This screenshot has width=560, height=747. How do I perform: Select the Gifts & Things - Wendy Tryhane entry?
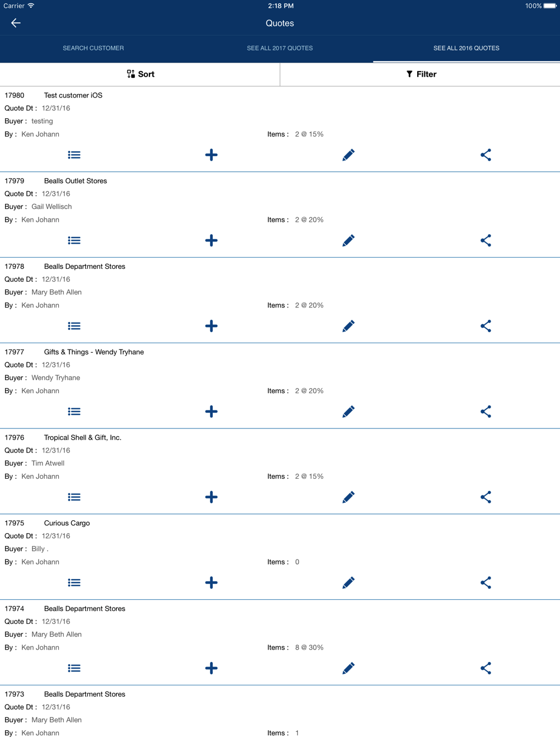94,352
